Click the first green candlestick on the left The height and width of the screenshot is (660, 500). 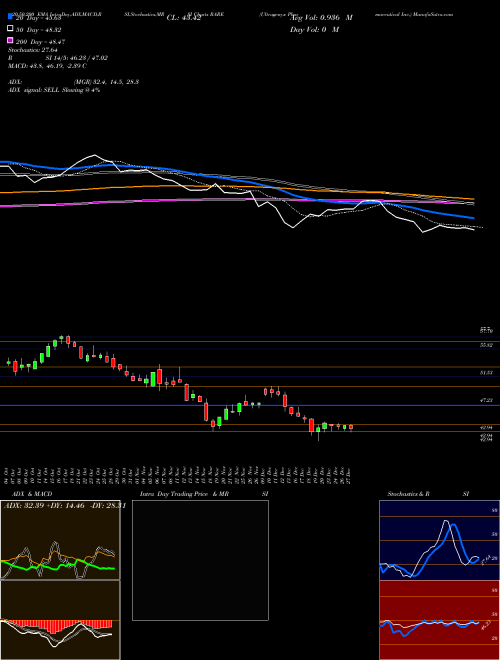pyautogui.click(x=8, y=362)
